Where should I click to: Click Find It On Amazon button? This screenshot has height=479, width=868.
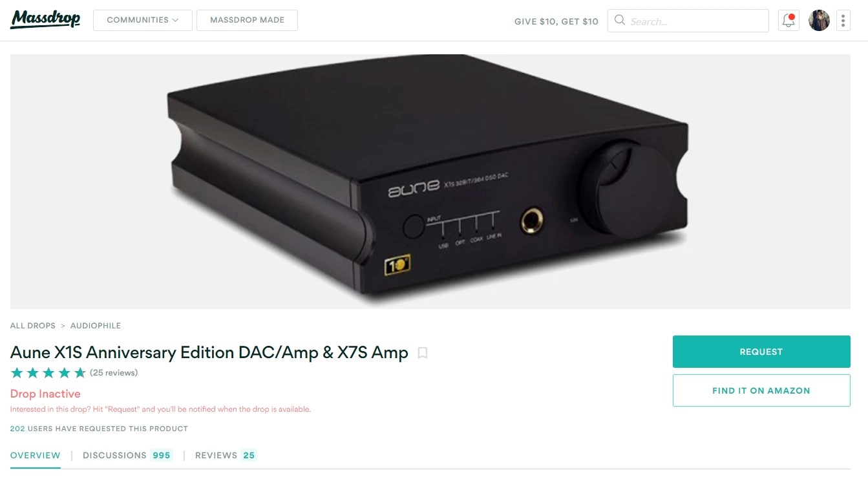[761, 390]
